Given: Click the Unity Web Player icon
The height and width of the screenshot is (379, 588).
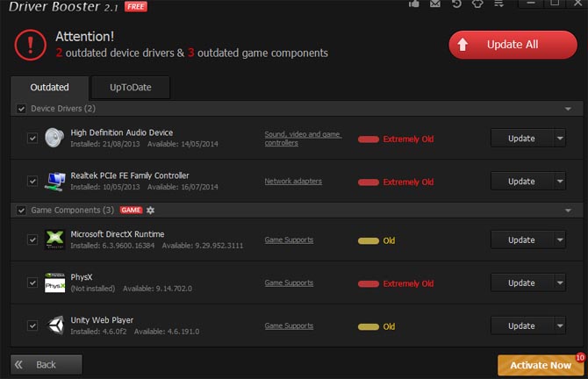Looking at the screenshot, I should (x=55, y=325).
